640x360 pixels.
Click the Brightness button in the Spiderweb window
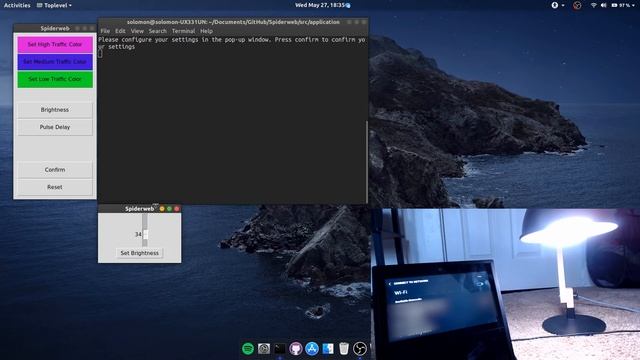click(x=55, y=110)
